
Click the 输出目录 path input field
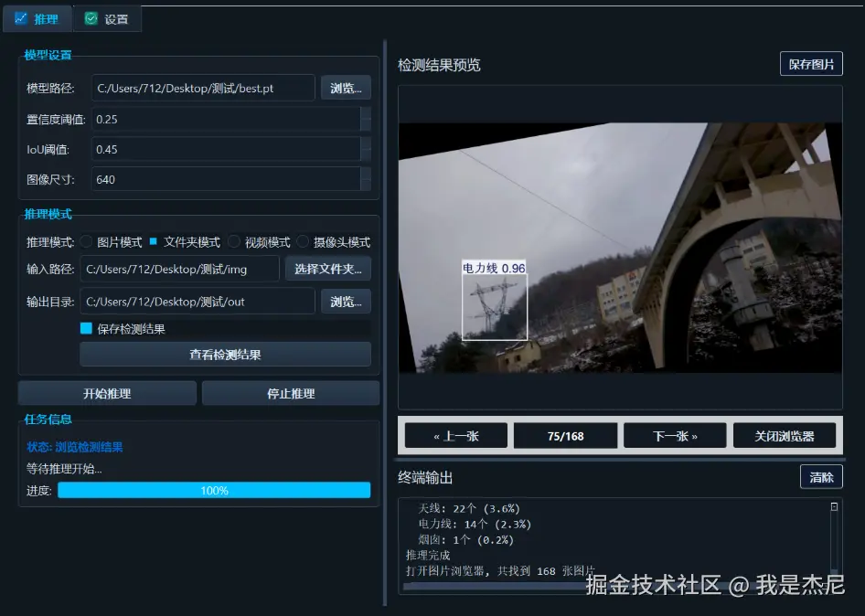[x=198, y=302]
